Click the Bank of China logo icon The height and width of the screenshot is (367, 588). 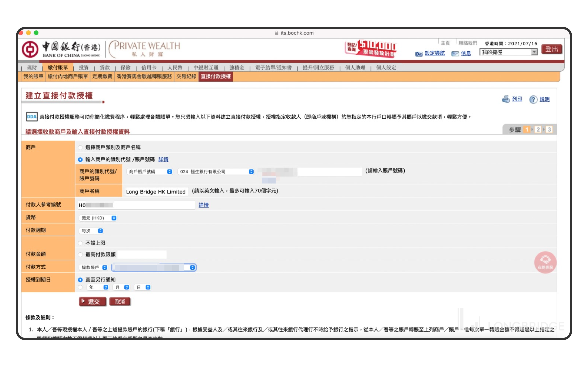click(x=30, y=49)
